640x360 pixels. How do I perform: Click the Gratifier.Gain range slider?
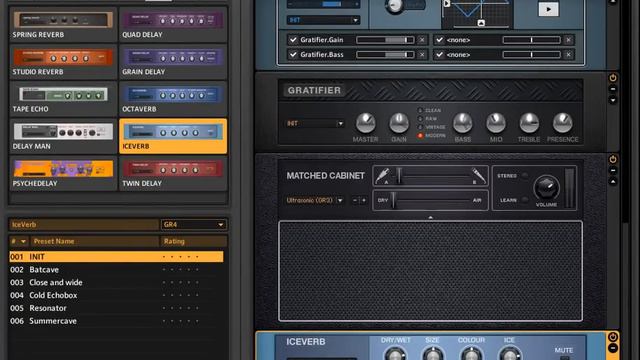[x=385, y=40]
